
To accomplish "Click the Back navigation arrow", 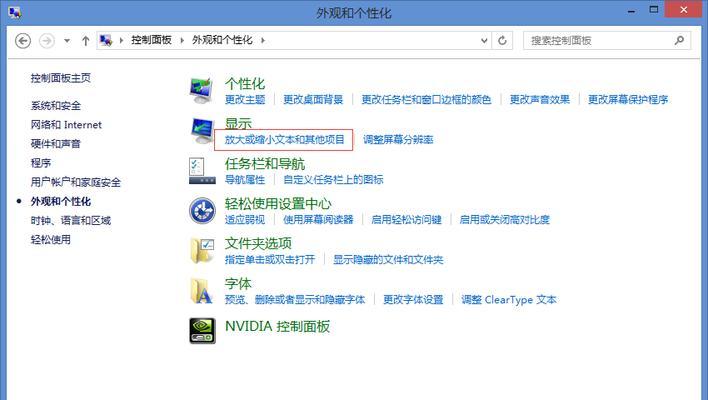I will (x=23, y=41).
